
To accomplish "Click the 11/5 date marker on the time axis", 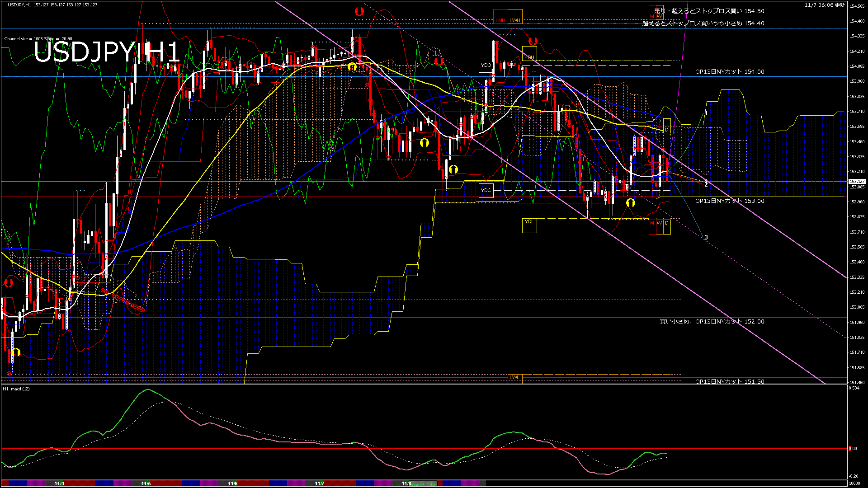I will click(146, 483).
